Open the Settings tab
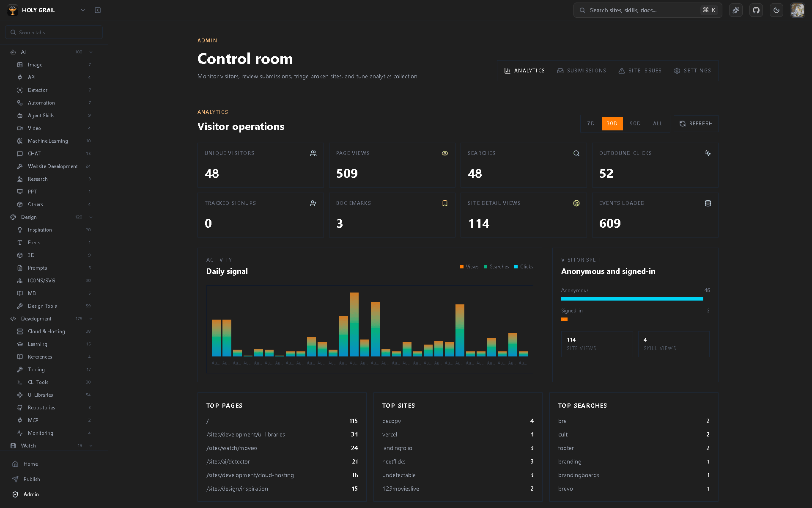This screenshot has width=812, height=508. tap(692, 71)
